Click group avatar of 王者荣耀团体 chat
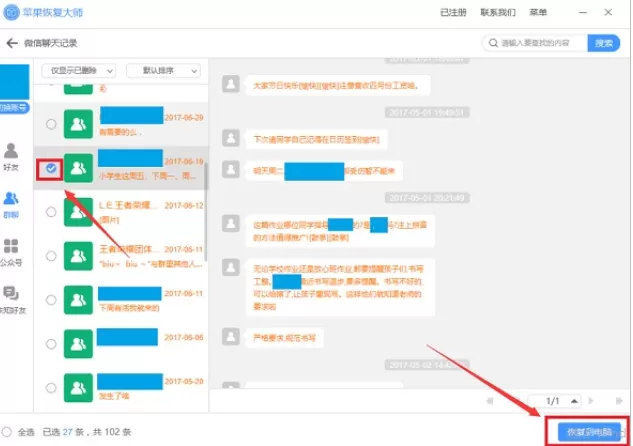633x446 pixels. click(78, 256)
